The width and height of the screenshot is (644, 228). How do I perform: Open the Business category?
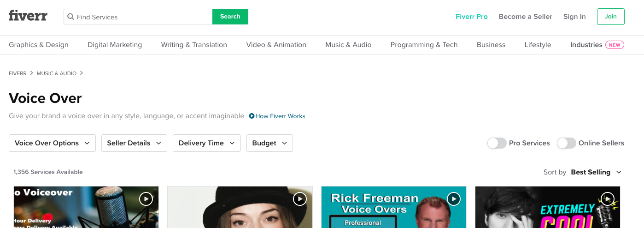[491, 45]
